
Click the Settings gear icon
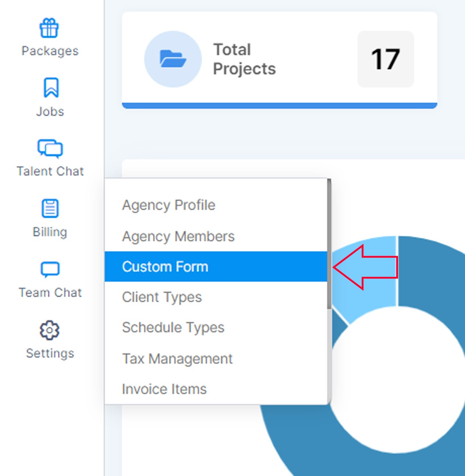pyautogui.click(x=50, y=330)
